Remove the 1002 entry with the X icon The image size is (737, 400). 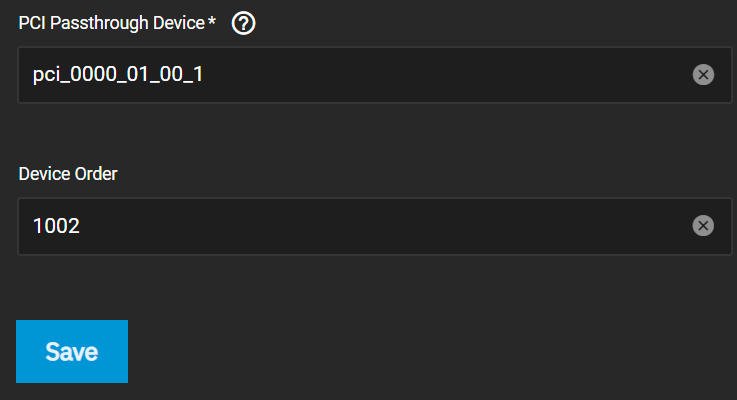pos(703,226)
